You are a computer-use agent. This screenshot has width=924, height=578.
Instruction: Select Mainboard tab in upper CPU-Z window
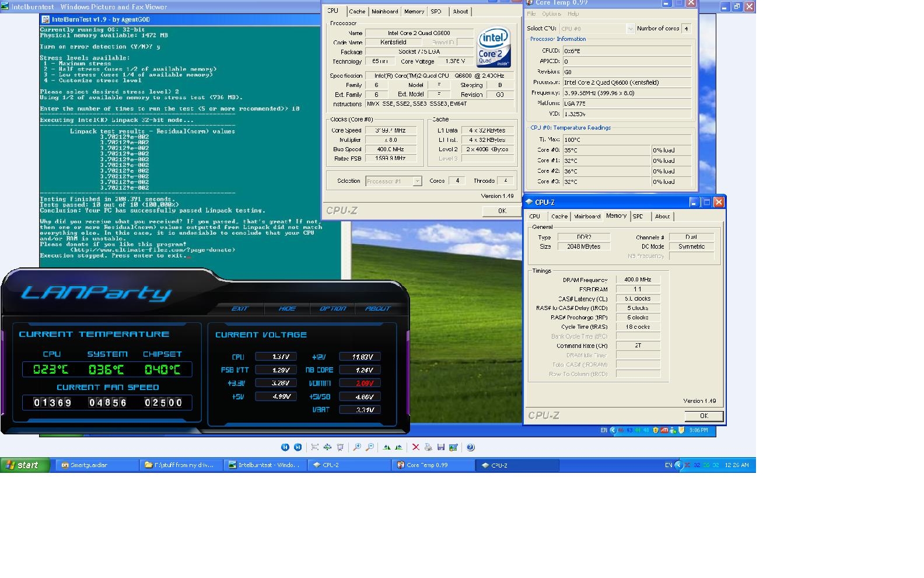(x=385, y=12)
